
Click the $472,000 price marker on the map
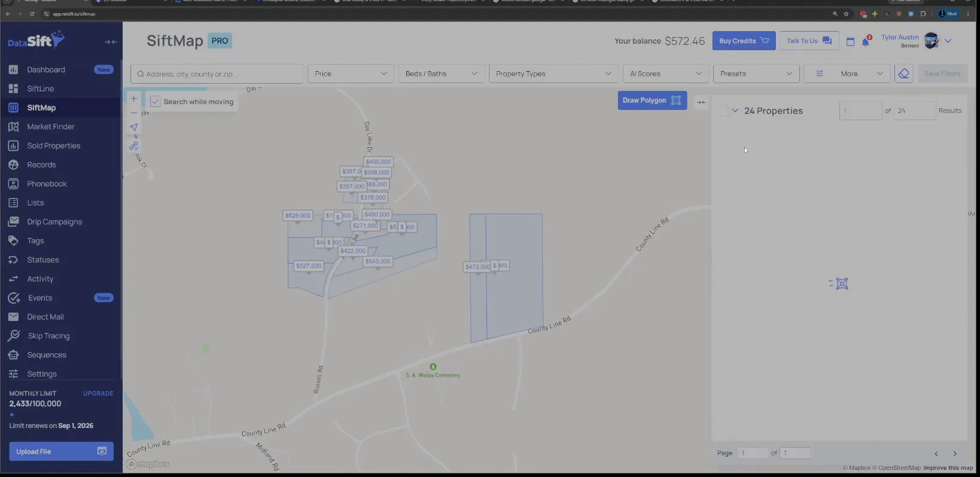point(477,267)
